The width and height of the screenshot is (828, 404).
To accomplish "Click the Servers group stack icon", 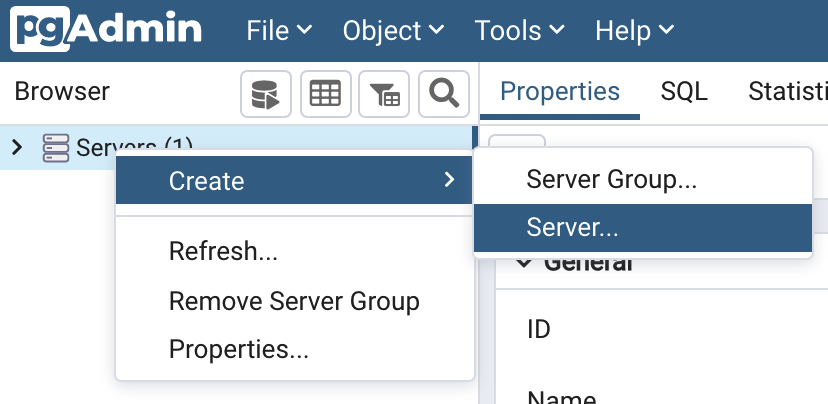I will click(56, 148).
